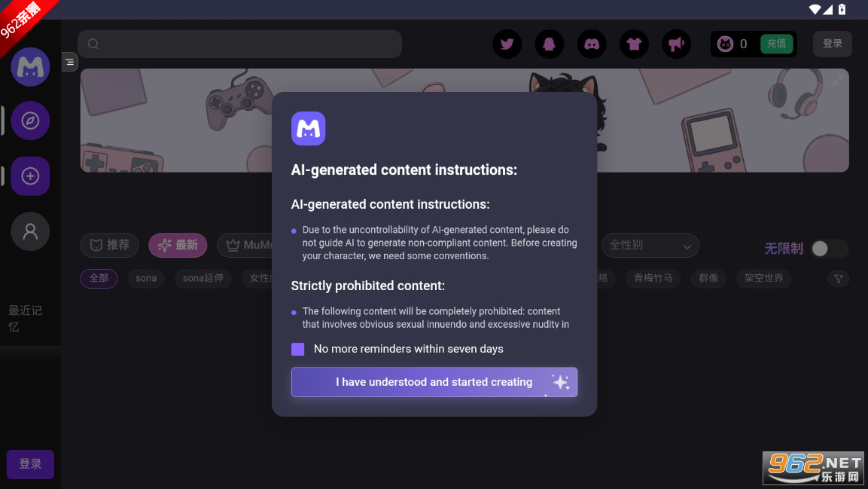Click the 登录 button in top right
868x489 pixels.
click(x=833, y=44)
